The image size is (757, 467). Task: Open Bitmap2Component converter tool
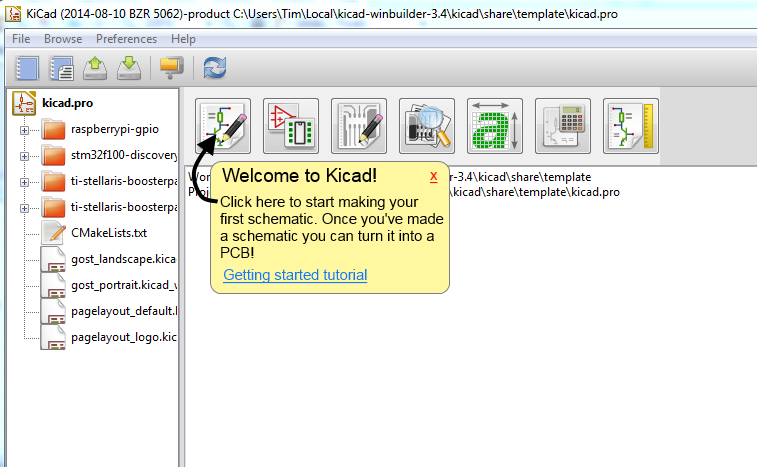point(495,126)
